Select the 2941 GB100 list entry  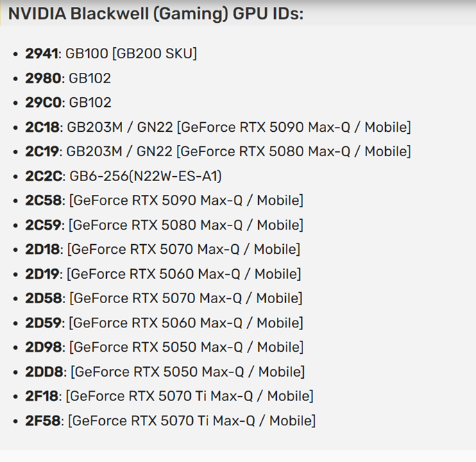coord(111,53)
